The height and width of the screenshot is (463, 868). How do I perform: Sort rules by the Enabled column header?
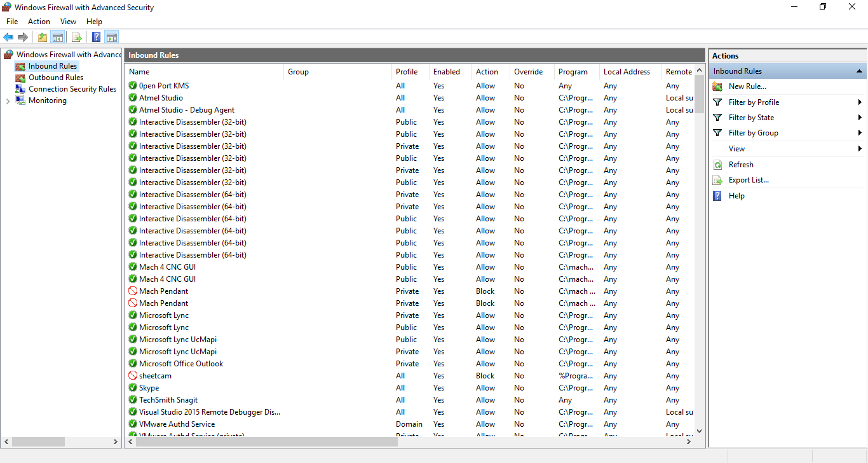(451, 72)
